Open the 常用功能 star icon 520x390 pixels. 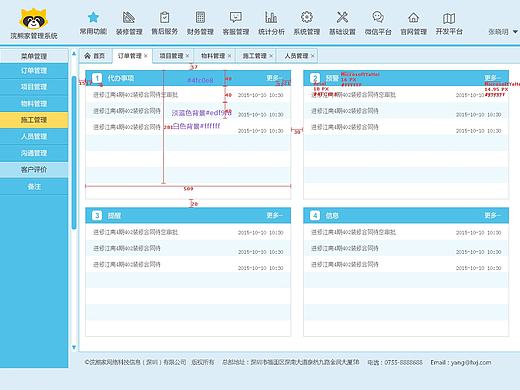(x=93, y=17)
